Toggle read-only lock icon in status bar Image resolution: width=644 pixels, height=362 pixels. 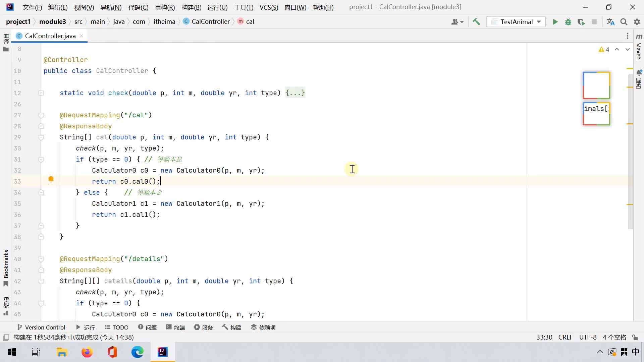coord(635,337)
